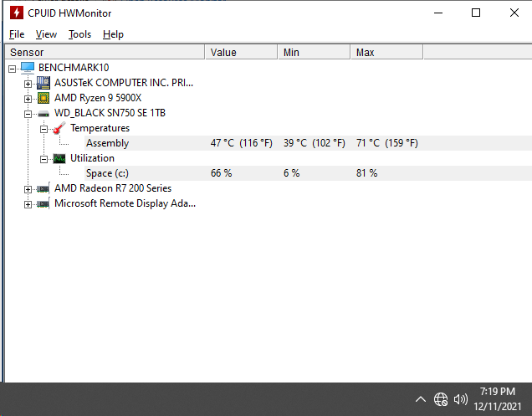Select the WD_BLACK SN750 SE 1TB row
This screenshot has height=416, width=532.
[x=110, y=113]
